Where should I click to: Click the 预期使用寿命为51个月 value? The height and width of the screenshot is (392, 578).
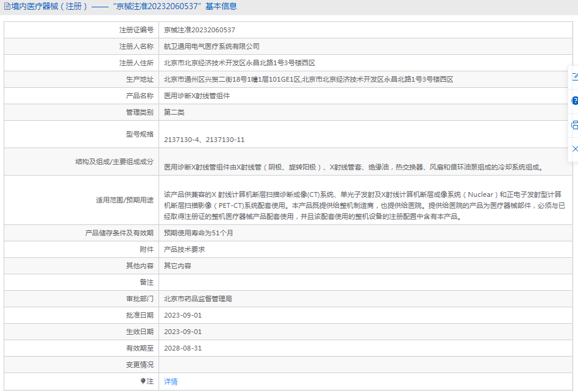click(198, 233)
